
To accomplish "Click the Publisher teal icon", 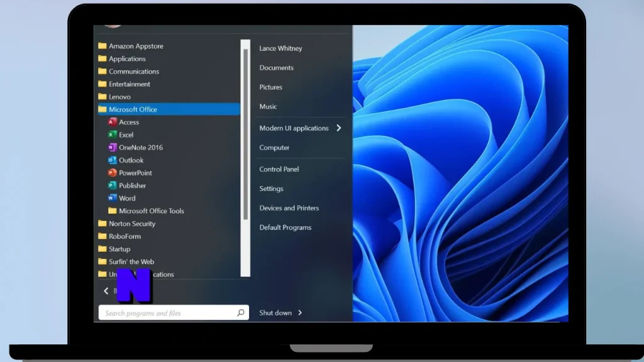I will point(112,185).
